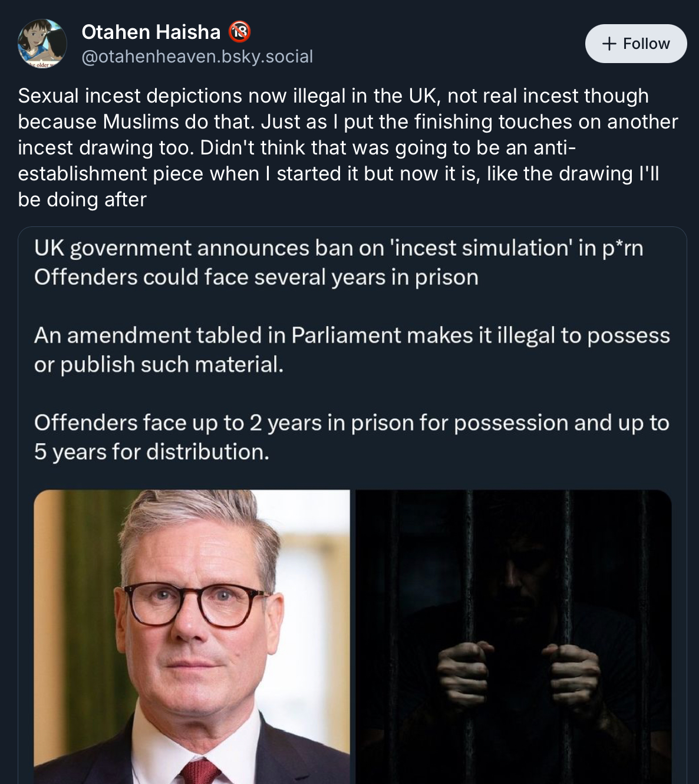View the photo of man wearing glasses
This screenshot has height=784, width=699.
coord(192,637)
